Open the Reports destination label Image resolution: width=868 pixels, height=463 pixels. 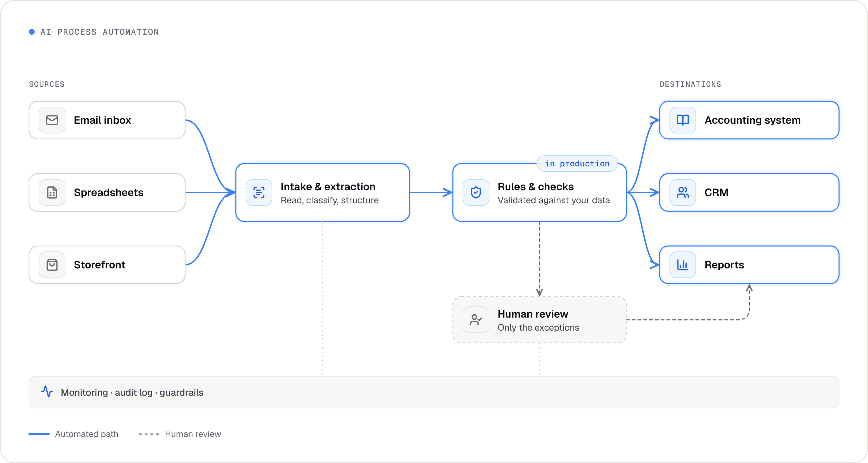724,265
